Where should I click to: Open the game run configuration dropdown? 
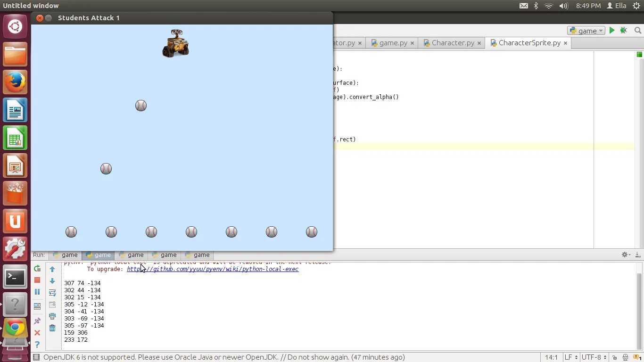586,31
